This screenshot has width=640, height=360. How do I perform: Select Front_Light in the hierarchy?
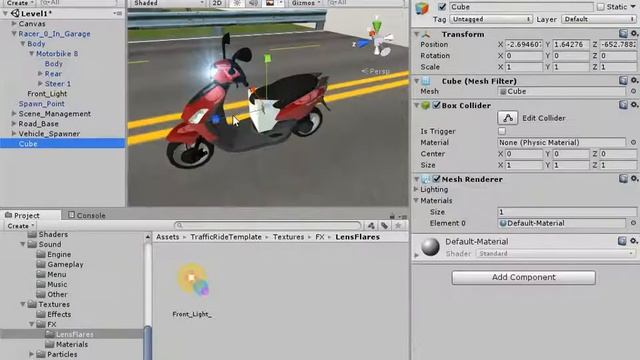[x=47, y=93]
